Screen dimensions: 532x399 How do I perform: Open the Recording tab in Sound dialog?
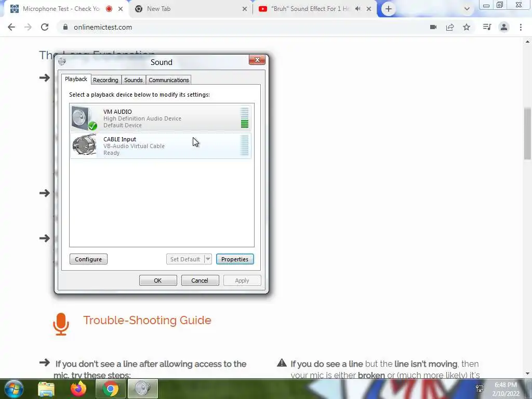(x=105, y=80)
